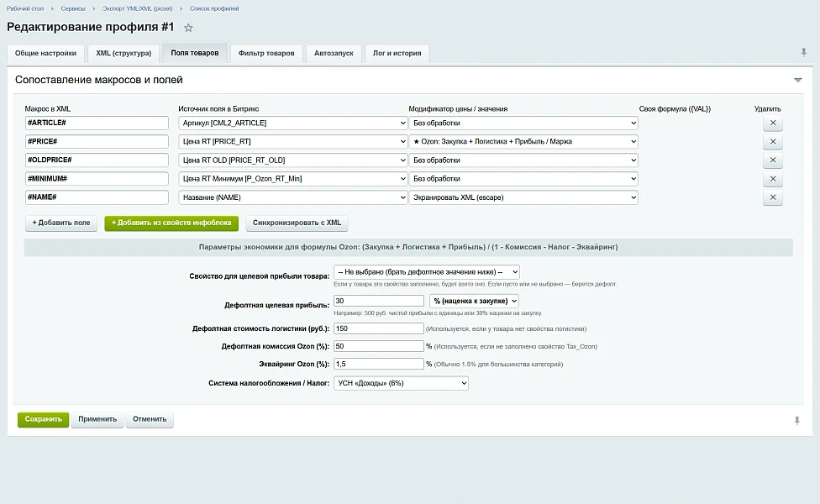
Task: Click the pin icon beside the tabs
Action: click(804, 52)
